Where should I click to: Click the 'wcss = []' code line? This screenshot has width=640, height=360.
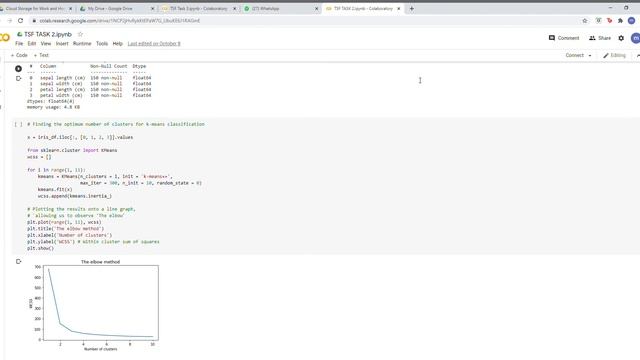pos(39,157)
